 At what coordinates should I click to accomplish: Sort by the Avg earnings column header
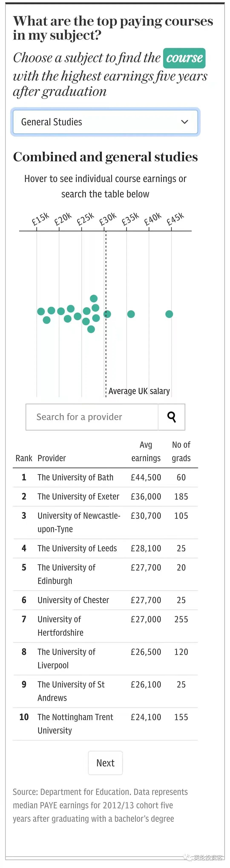click(x=146, y=452)
